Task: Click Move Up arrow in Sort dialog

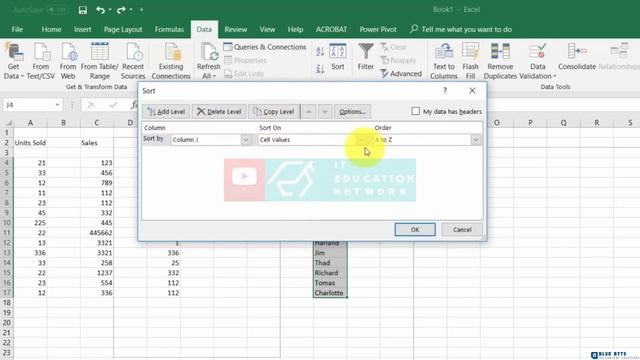Action: coord(309,111)
